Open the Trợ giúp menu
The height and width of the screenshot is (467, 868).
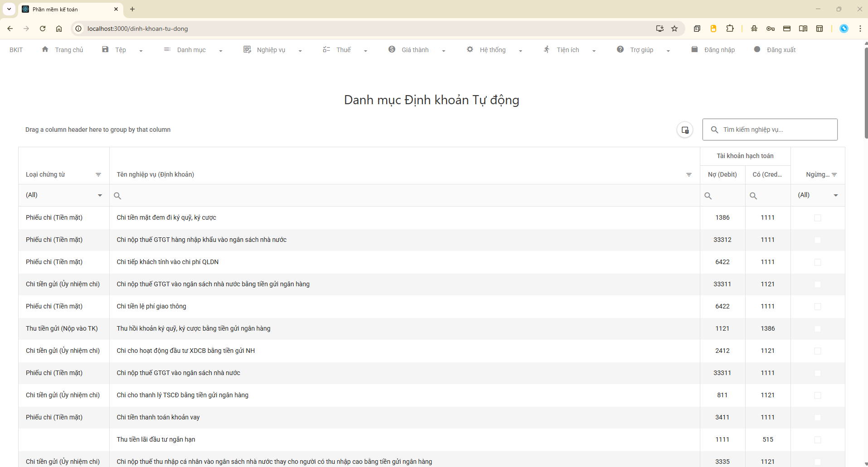pyautogui.click(x=642, y=50)
